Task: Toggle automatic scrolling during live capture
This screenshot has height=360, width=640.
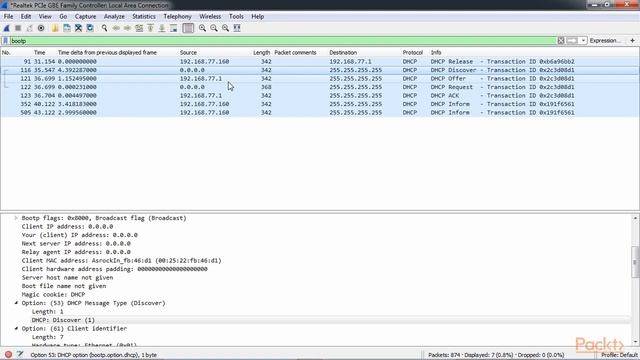Action: pyautogui.click(x=173, y=28)
